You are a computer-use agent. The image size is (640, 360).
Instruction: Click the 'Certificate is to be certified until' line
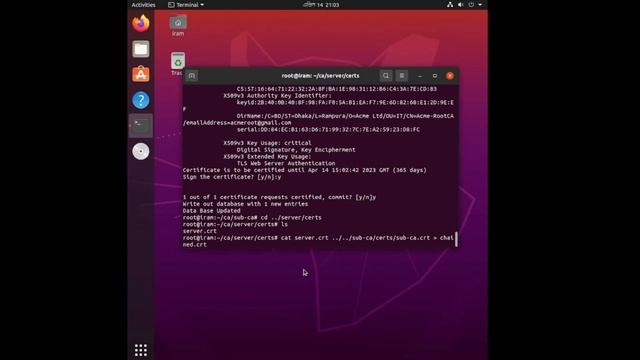tap(304, 170)
